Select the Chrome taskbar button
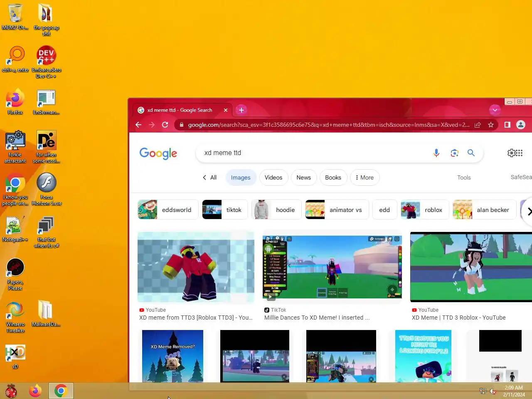The height and width of the screenshot is (399, 532). pos(61,391)
